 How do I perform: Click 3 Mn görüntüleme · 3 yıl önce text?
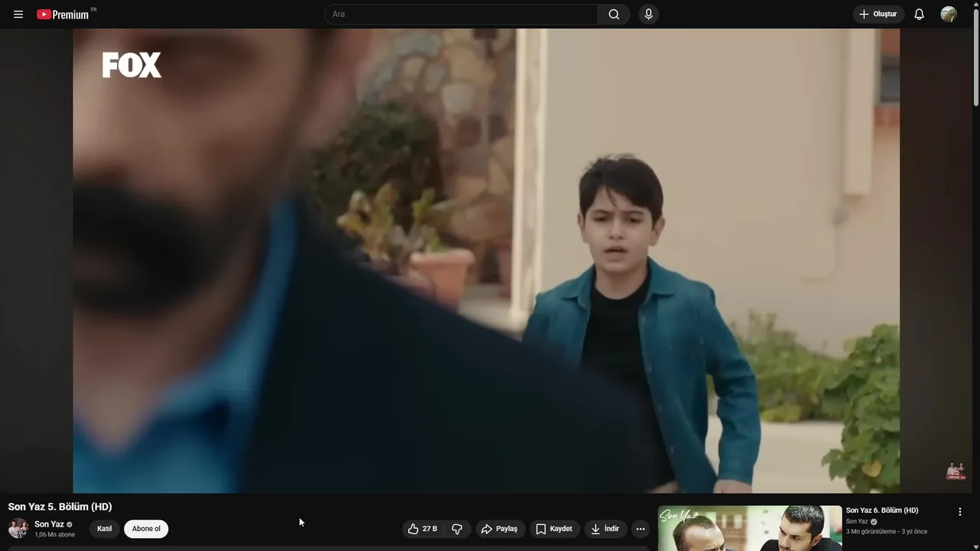[x=887, y=532]
